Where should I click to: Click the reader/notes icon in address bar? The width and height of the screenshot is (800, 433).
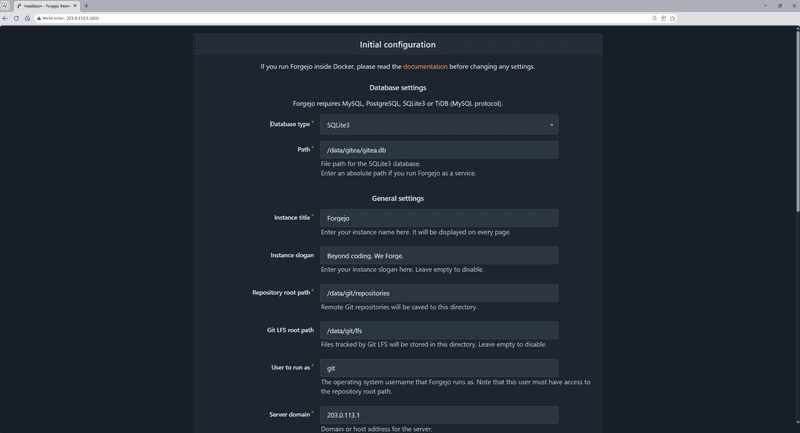pos(664,18)
